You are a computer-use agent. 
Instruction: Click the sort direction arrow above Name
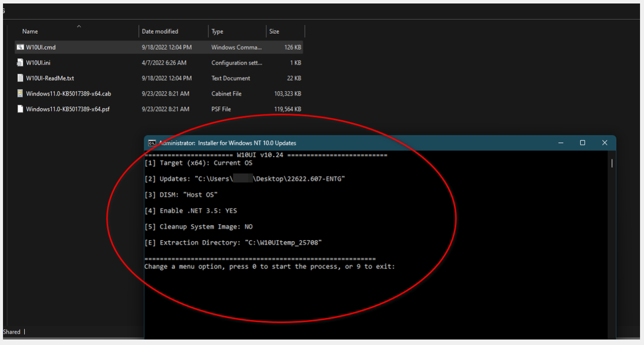(x=78, y=26)
